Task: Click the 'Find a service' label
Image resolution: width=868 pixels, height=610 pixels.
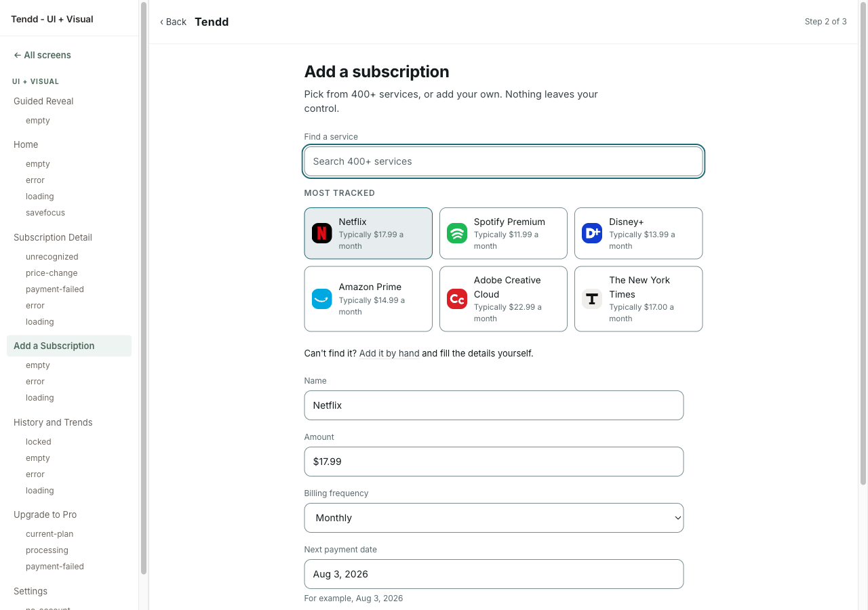Action: click(331, 137)
